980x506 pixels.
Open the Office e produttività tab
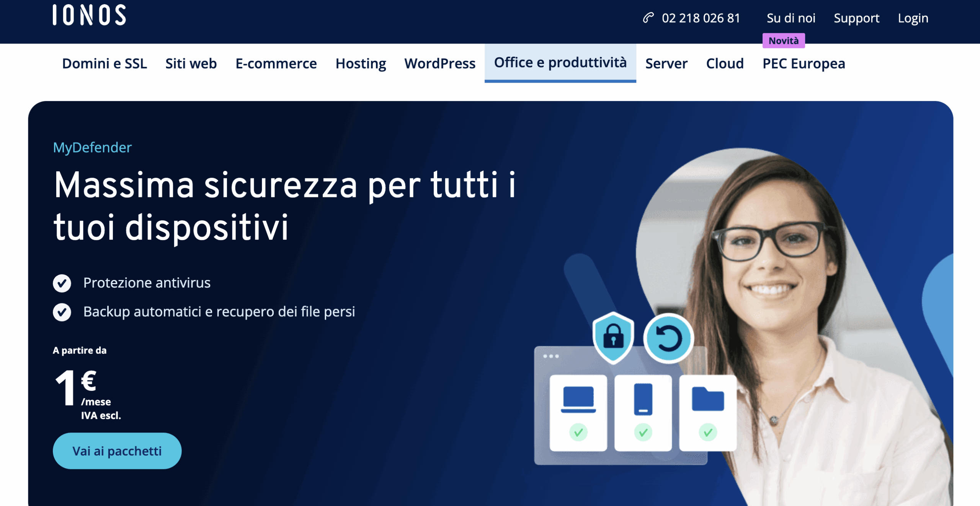pos(560,63)
